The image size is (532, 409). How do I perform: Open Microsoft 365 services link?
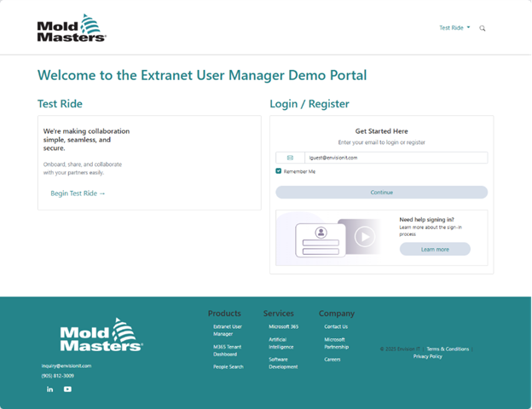tap(283, 326)
